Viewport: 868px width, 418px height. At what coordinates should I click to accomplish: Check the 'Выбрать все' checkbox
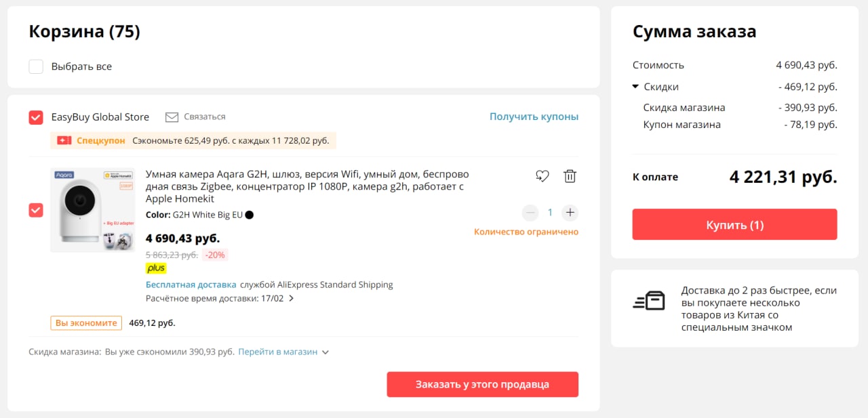(x=36, y=66)
